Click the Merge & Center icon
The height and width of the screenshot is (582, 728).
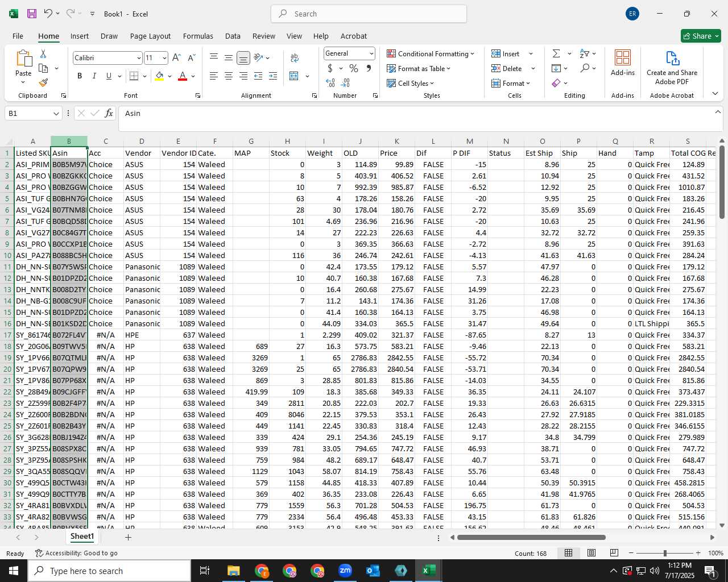[x=294, y=76]
